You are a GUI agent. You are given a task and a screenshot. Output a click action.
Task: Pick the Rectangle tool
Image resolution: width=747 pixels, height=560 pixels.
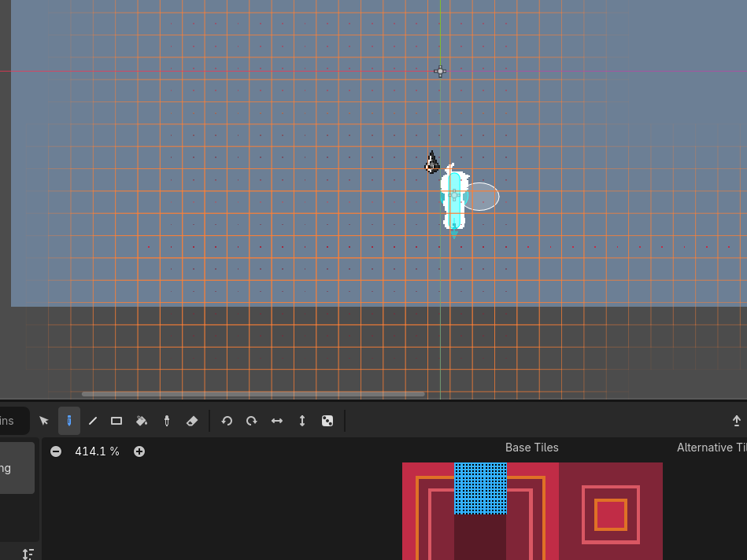(116, 421)
